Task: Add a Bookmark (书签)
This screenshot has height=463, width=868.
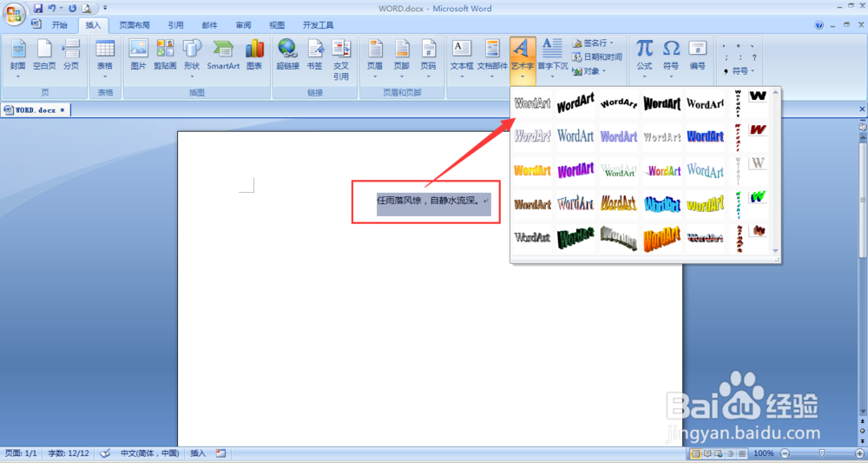Action: click(314, 56)
